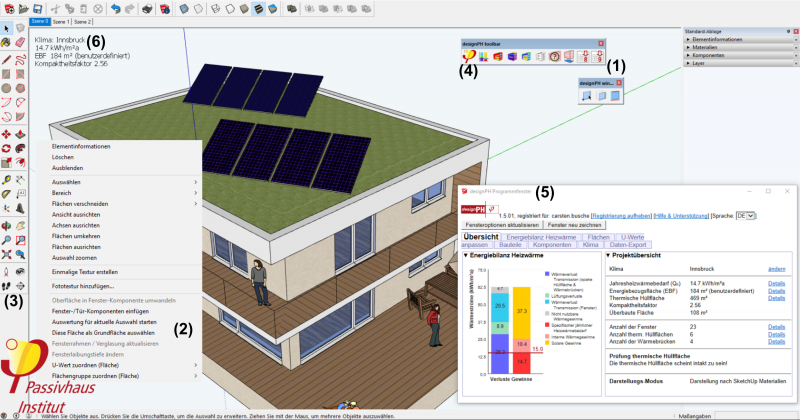Open Details link for Anzahl der Fenster

[x=777, y=327]
